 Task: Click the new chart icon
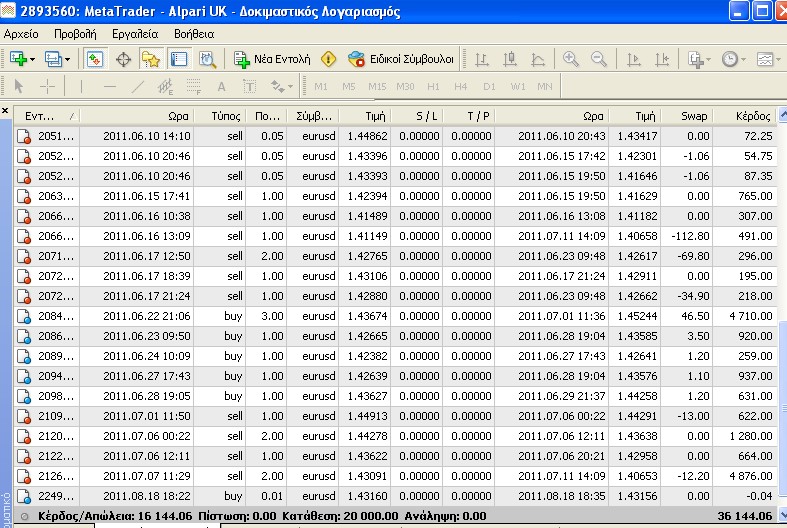point(18,59)
